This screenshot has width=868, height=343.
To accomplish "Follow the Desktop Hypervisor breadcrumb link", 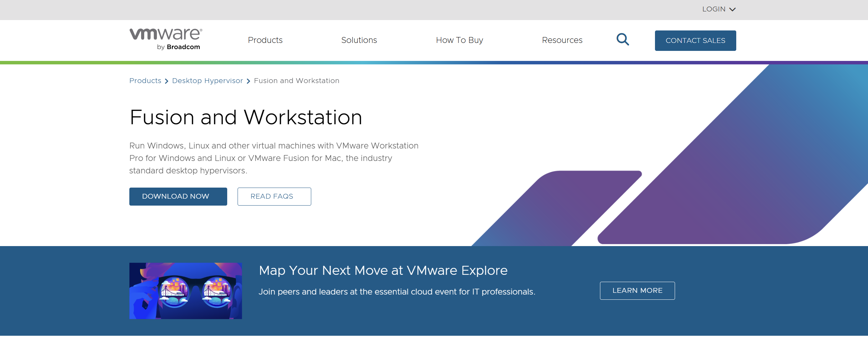I will coord(207,81).
